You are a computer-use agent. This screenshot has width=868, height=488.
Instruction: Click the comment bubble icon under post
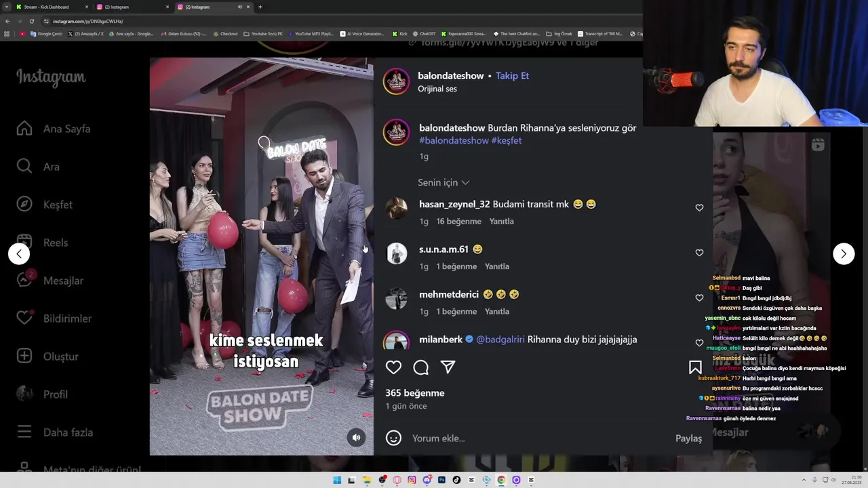click(x=420, y=367)
